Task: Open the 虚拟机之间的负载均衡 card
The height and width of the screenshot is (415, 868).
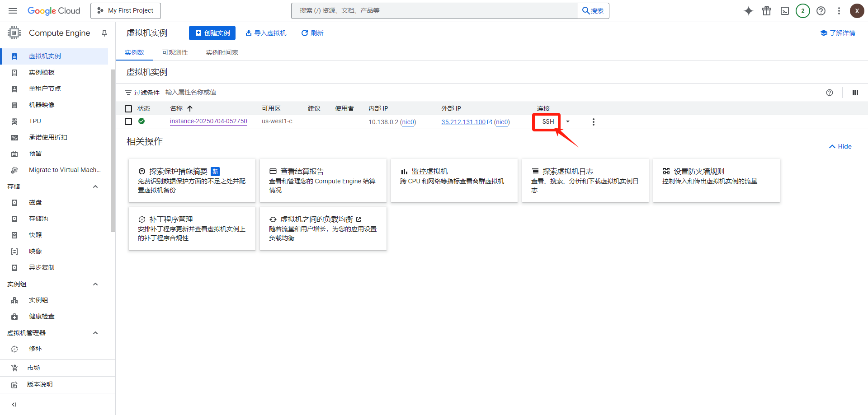Action: point(323,228)
